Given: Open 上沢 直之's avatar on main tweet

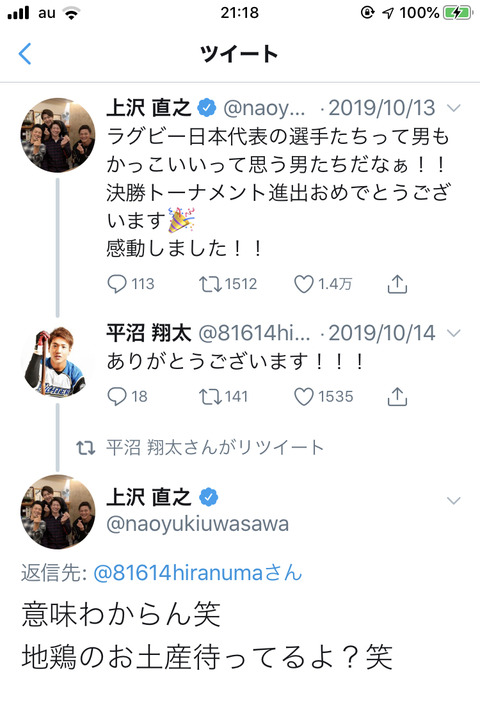Looking at the screenshot, I should (x=58, y=512).
